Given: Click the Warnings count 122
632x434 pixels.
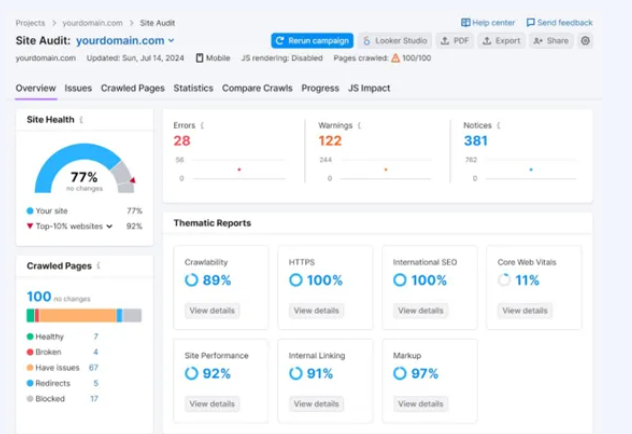Looking at the screenshot, I should pyautogui.click(x=330, y=141).
